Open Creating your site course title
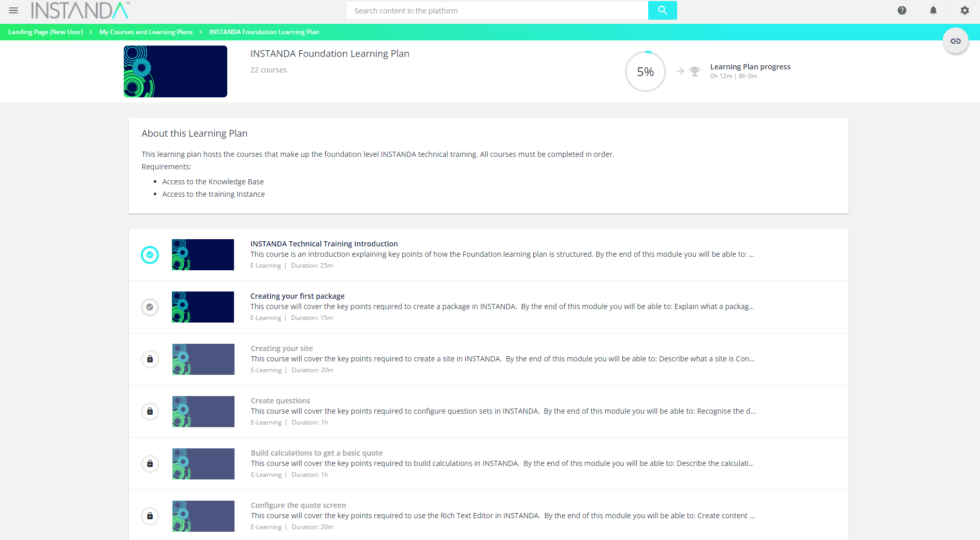980x540 pixels. 282,348
